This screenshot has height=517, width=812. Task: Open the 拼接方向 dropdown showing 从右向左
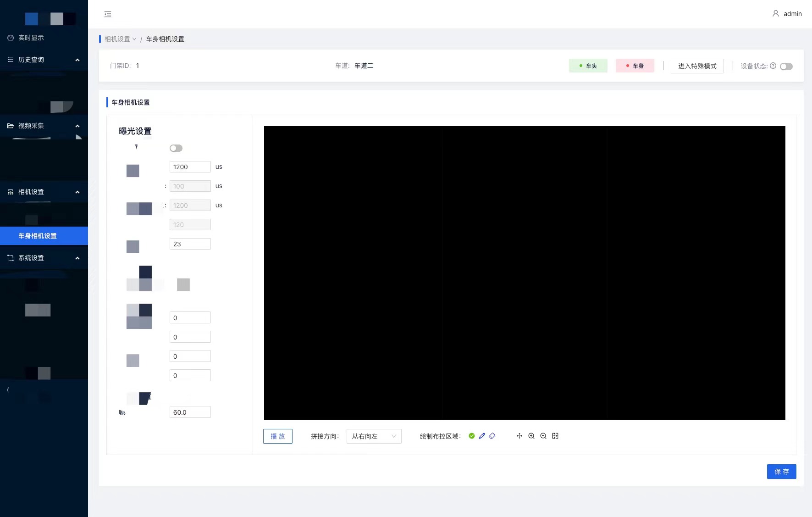(374, 436)
